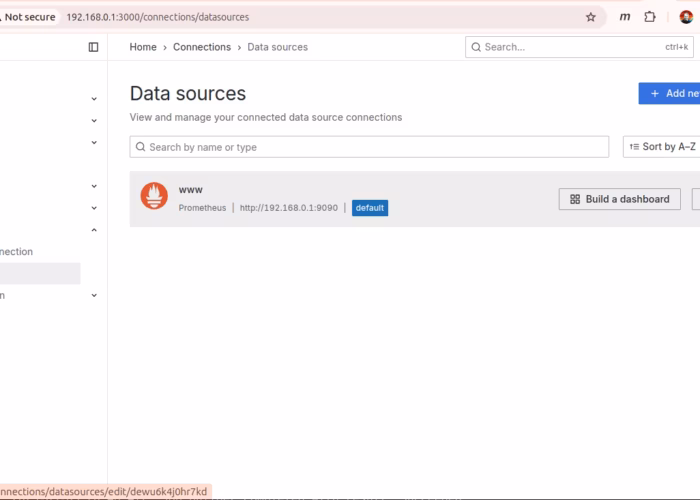This screenshot has height=500, width=700.
Task: Expand the third sidebar section chevron
Action: tap(94, 142)
